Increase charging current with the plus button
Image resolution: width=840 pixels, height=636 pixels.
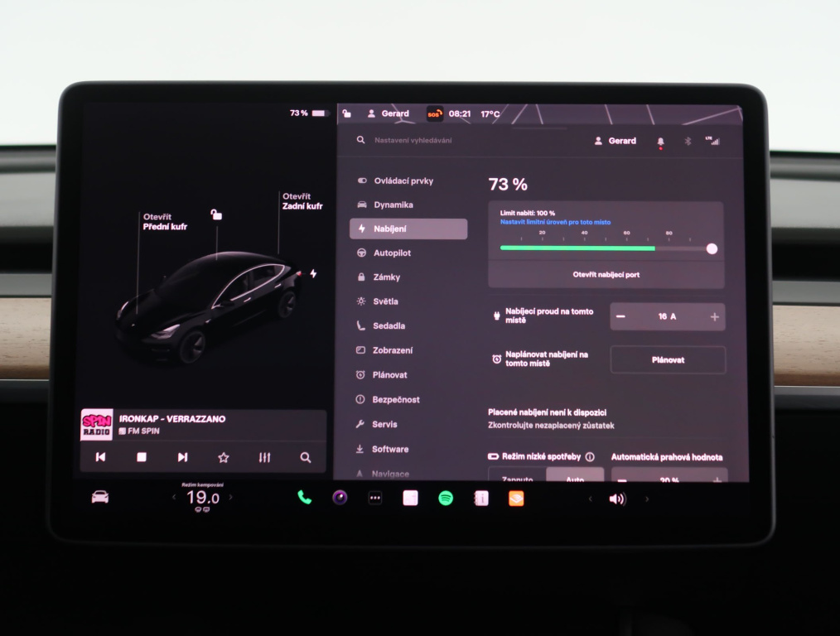[714, 317]
